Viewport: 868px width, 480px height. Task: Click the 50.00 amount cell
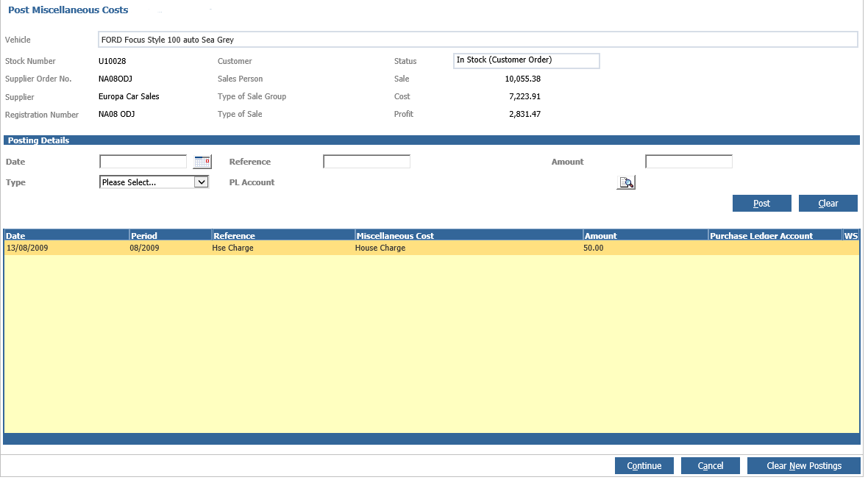(594, 248)
